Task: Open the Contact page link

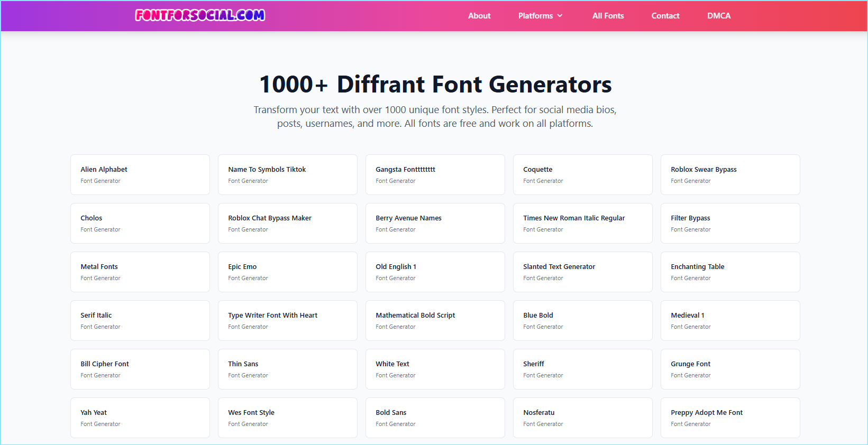Action: tap(665, 16)
